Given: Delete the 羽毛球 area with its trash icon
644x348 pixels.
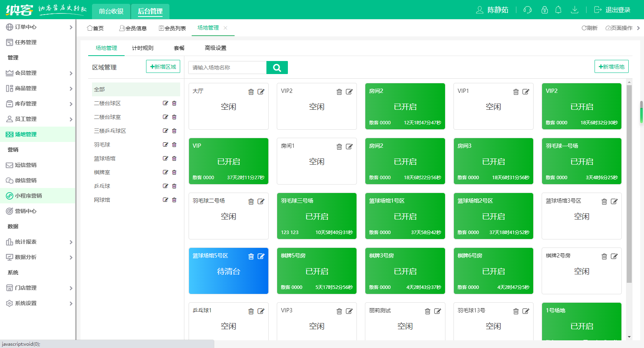Looking at the screenshot, I should [x=174, y=145].
